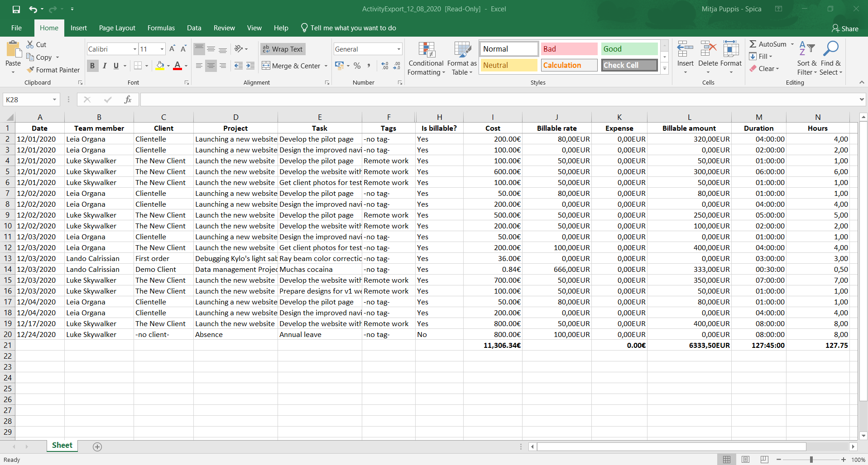Open the Formulas ribbon tab
The height and width of the screenshot is (465, 868).
pos(161,28)
